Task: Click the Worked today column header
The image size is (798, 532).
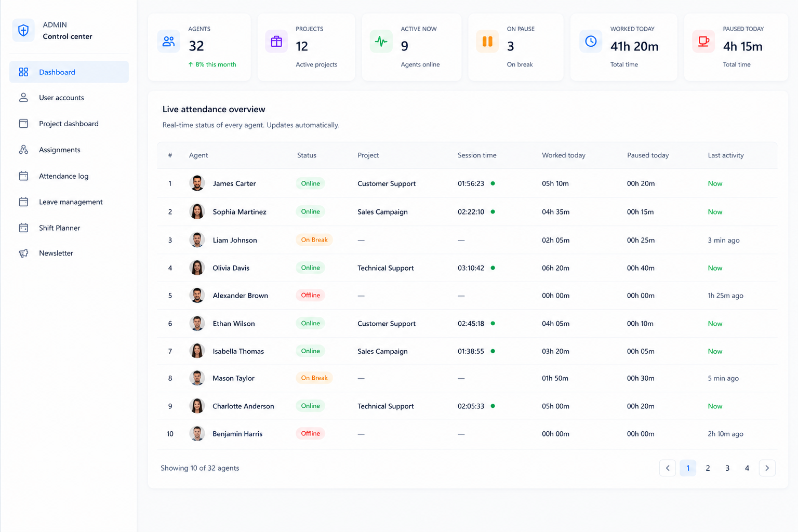Action: point(564,155)
